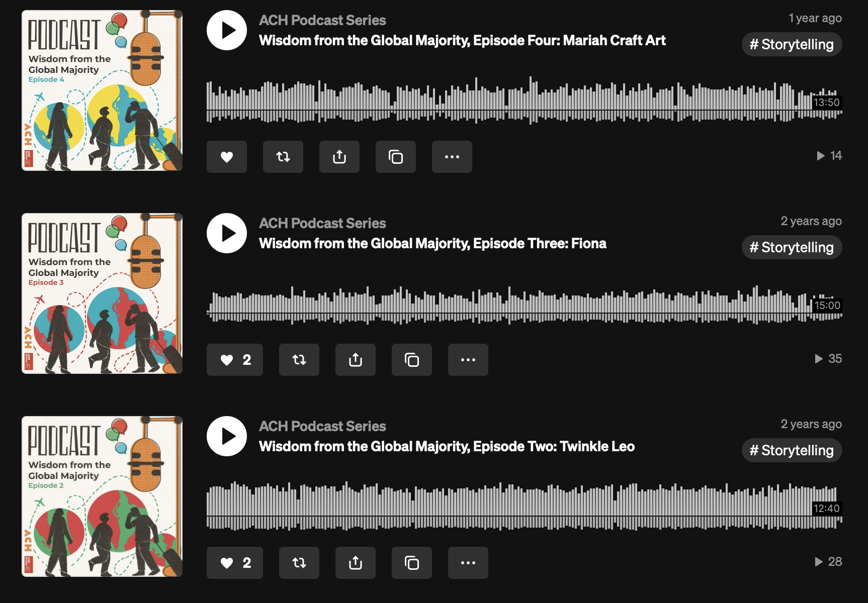868x603 pixels.
Task: Open Episode 4 podcast cover artwork
Action: click(102, 90)
